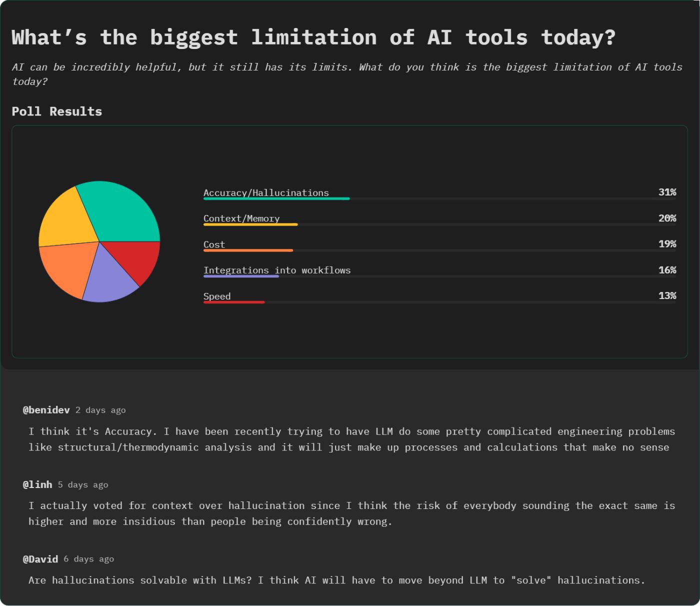The image size is (700, 606).
Task: Click the Cost poll option label
Action: click(214, 244)
